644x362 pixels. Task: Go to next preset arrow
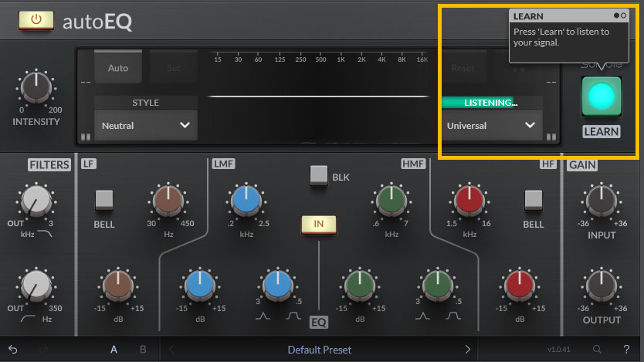[467, 350]
